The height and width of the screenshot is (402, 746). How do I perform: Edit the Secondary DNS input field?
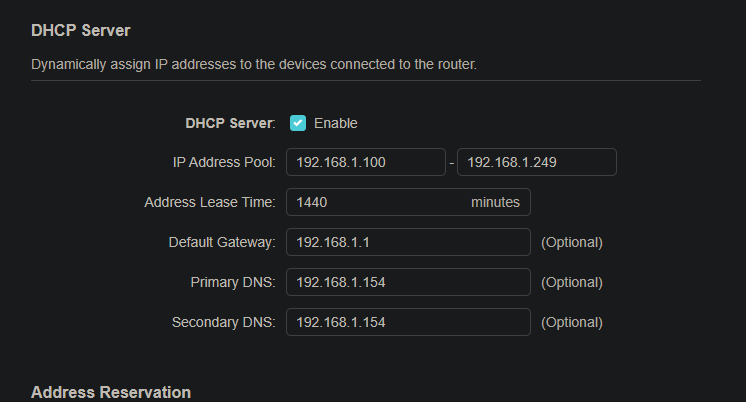408,322
